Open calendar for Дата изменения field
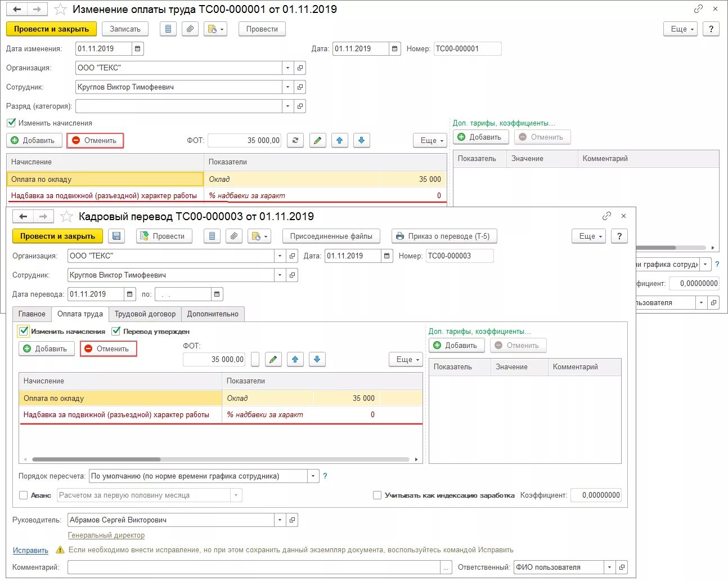This screenshot has width=728, height=581. pos(137,49)
